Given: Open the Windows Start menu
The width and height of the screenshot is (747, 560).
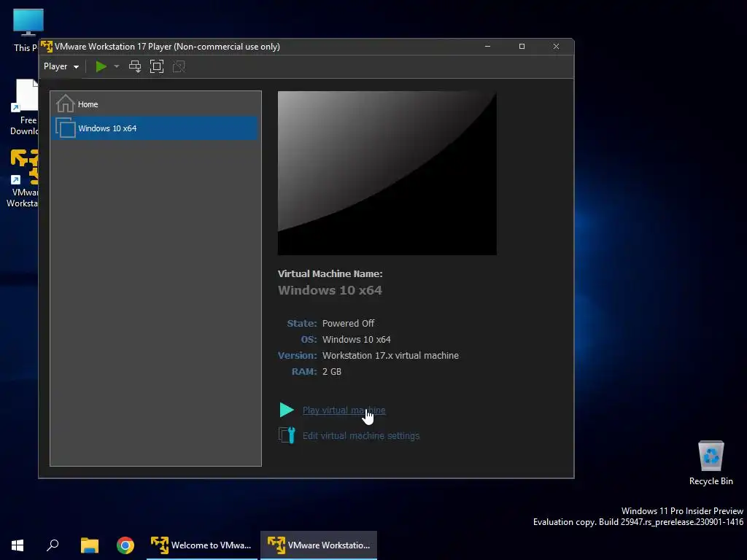Looking at the screenshot, I should (18, 545).
